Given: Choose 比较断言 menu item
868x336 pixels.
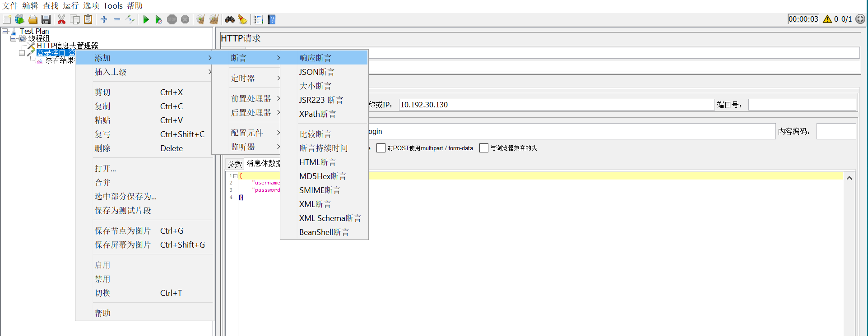Looking at the screenshot, I should point(324,134).
